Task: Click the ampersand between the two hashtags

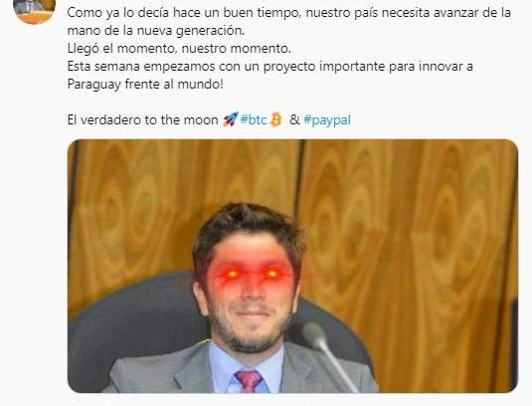Action: pyautogui.click(x=294, y=119)
